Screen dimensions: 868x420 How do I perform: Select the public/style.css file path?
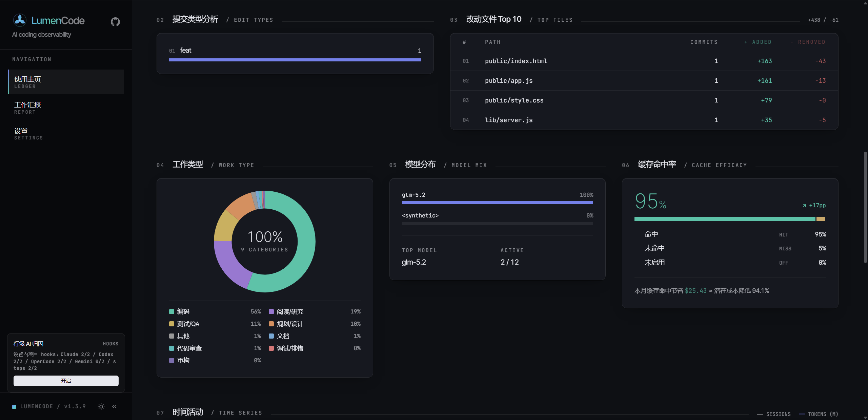click(514, 100)
